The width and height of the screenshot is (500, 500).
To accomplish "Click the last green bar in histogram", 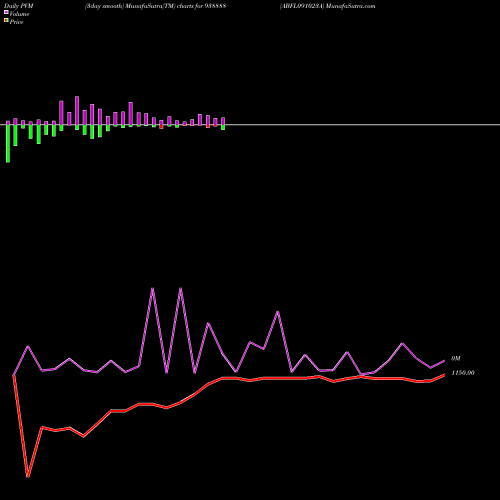I will (223, 127).
